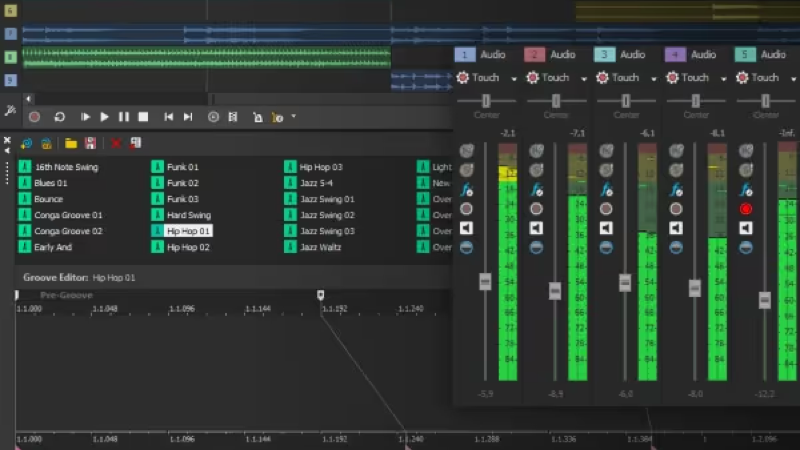Arm Audio track 1 for record

[x=466, y=209]
